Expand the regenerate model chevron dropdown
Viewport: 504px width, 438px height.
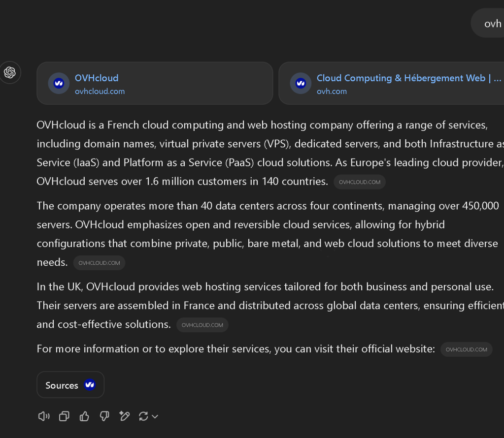[155, 417]
